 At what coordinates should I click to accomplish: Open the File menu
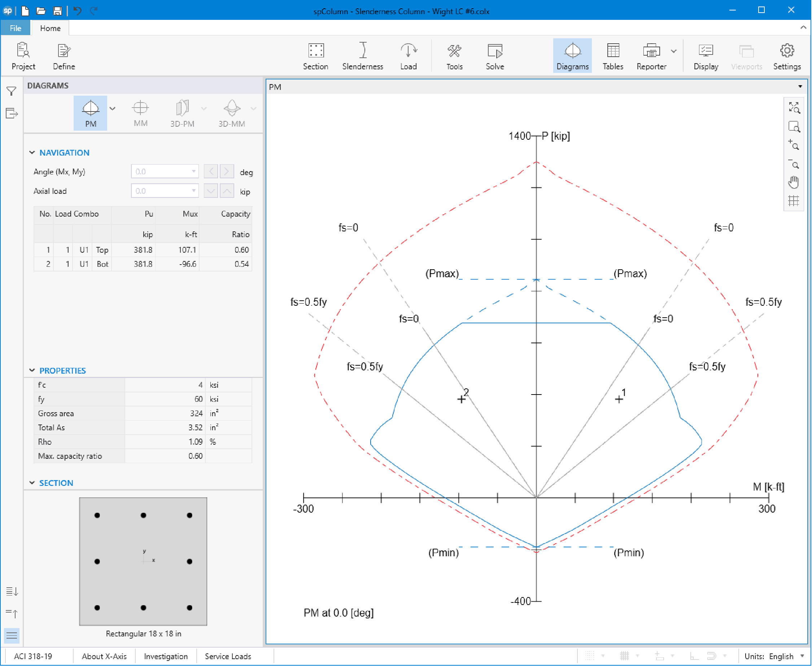point(16,29)
